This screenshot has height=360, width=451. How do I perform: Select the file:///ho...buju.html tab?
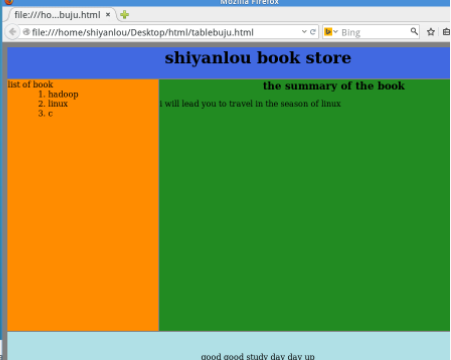(x=62, y=15)
